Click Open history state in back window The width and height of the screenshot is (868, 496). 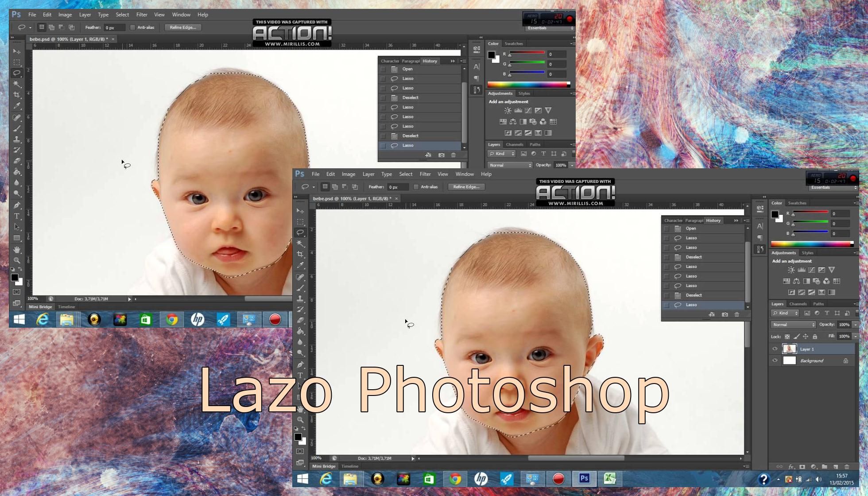(420, 69)
